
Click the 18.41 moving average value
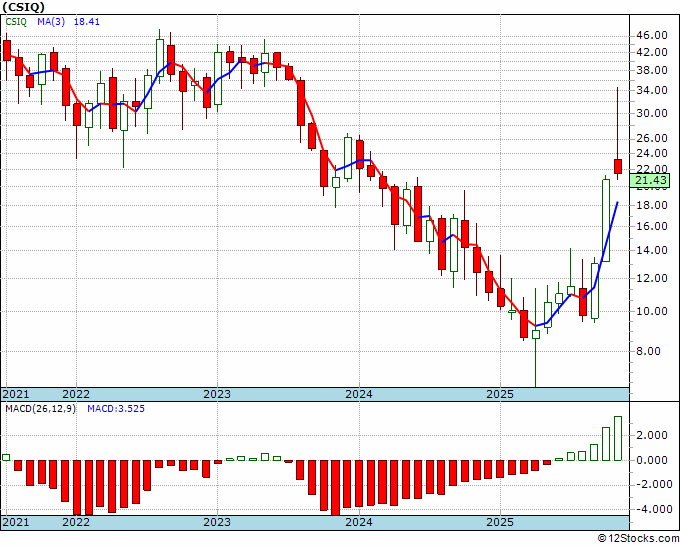(x=87, y=22)
